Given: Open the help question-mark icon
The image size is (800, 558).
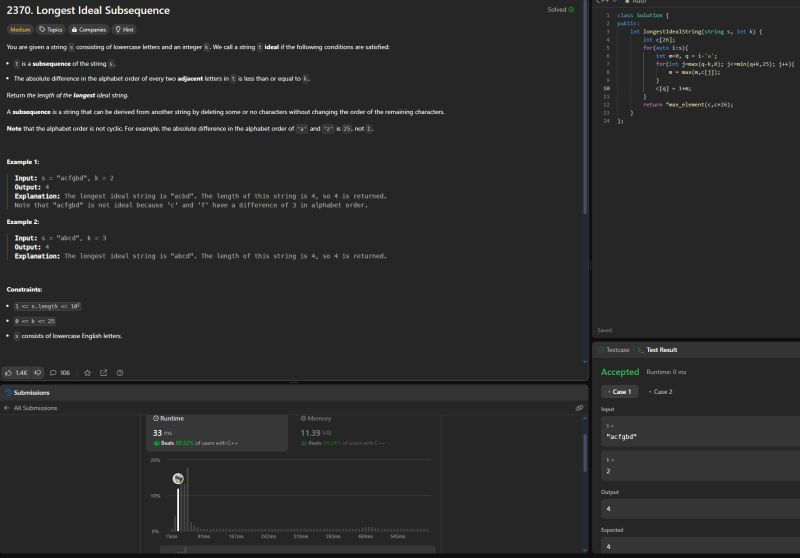Looking at the screenshot, I should [x=120, y=373].
